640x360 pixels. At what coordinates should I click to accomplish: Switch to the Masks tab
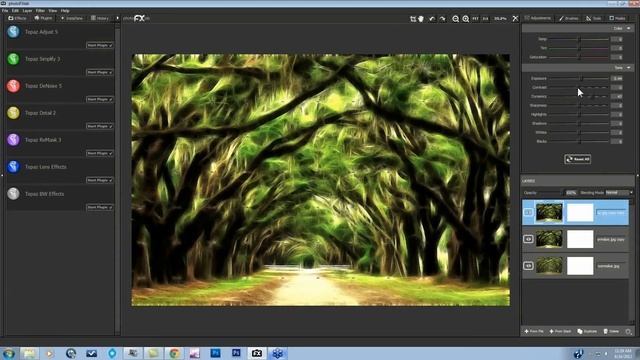(618, 18)
